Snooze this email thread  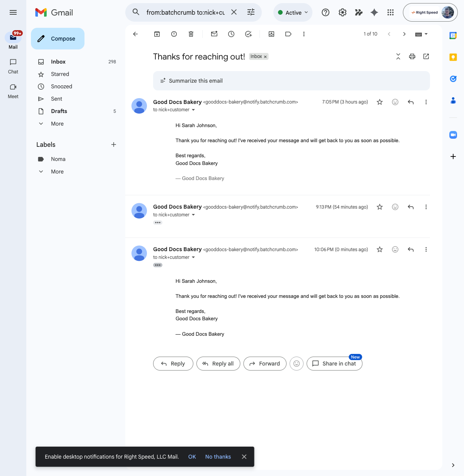pos(231,34)
